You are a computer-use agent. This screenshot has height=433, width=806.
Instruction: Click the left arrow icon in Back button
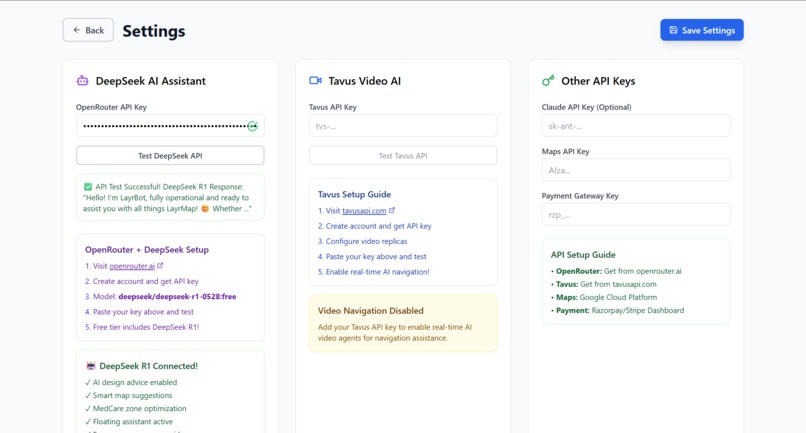pyautogui.click(x=77, y=30)
